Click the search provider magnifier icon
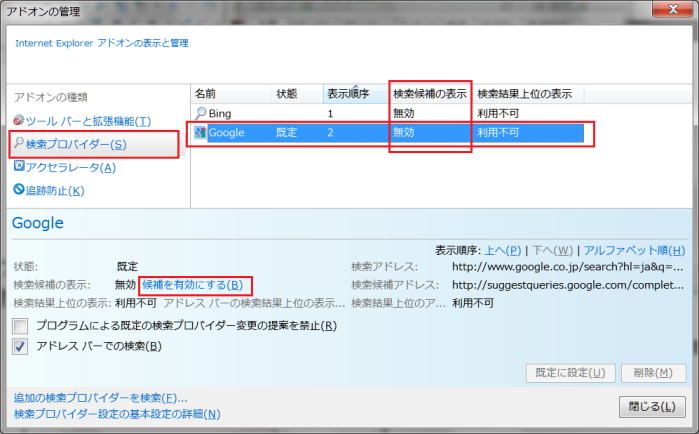 click(19, 143)
